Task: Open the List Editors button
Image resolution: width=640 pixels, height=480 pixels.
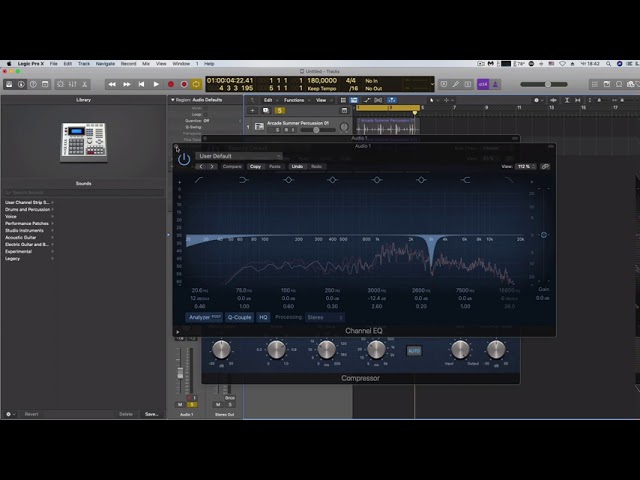Action: pyautogui.click(x=595, y=84)
